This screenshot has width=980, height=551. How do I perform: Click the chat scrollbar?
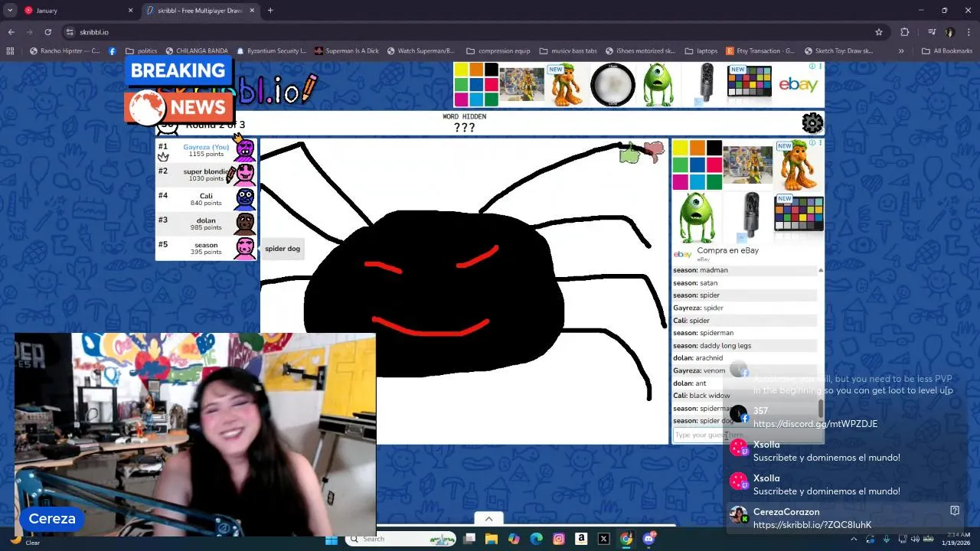click(x=821, y=409)
